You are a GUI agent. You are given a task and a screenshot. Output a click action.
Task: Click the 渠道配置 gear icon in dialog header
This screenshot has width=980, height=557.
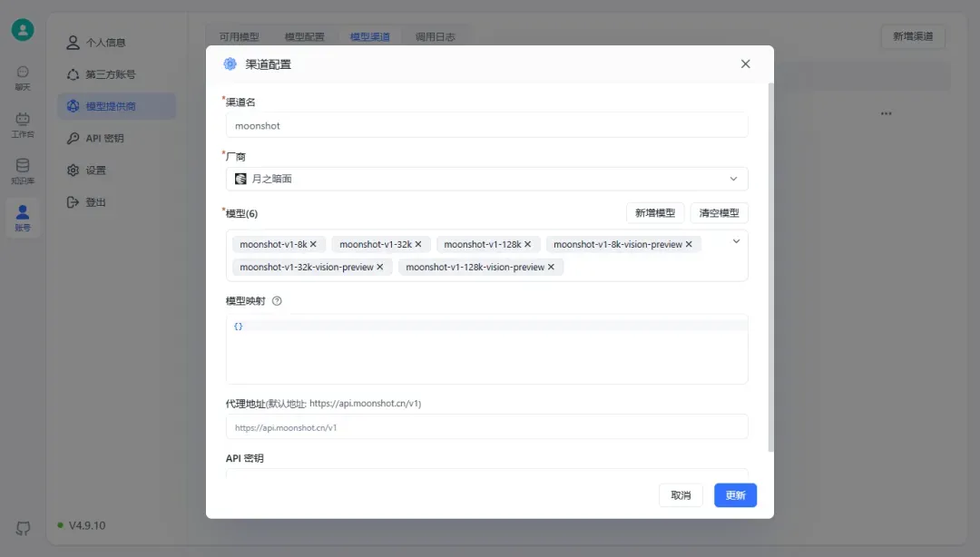click(230, 64)
